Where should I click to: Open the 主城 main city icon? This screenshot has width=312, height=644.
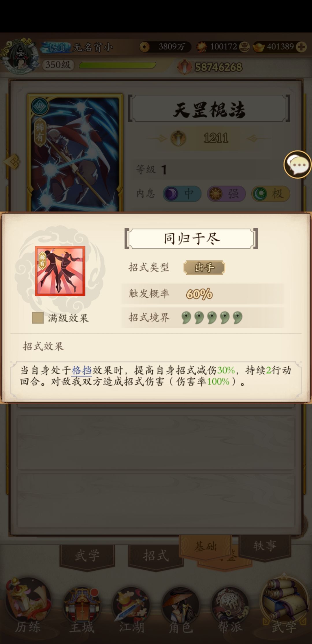point(82,609)
